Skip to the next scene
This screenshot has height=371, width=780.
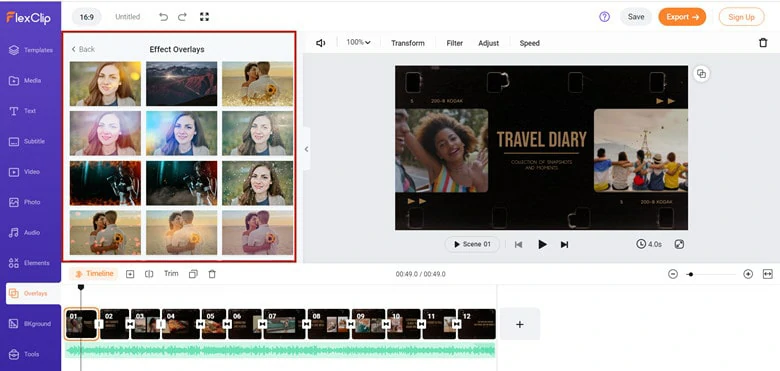(565, 244)
